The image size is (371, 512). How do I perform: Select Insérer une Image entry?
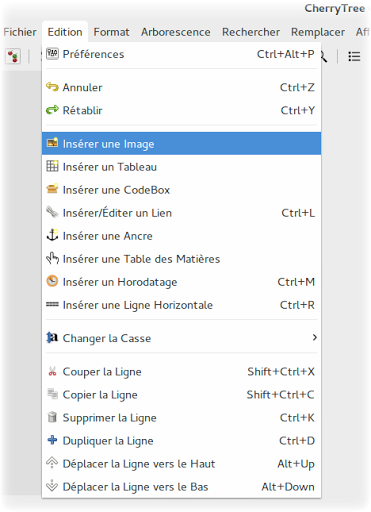[182, 144]
